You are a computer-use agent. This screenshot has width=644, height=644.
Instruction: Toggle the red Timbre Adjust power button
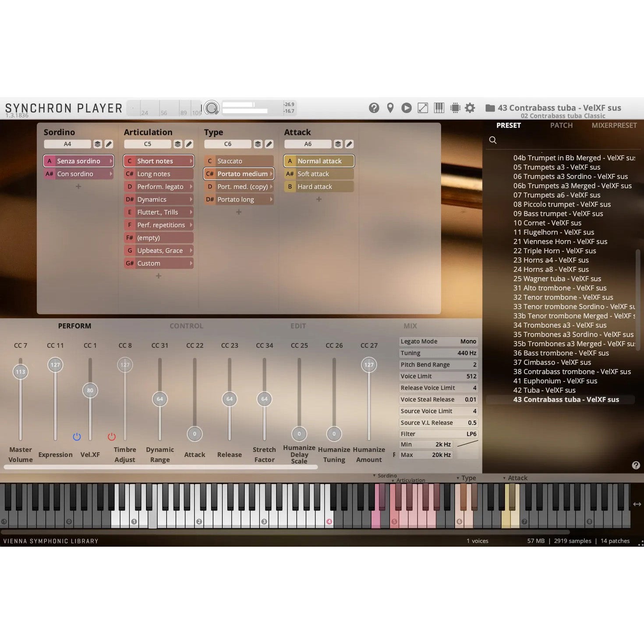pos(112,437)
